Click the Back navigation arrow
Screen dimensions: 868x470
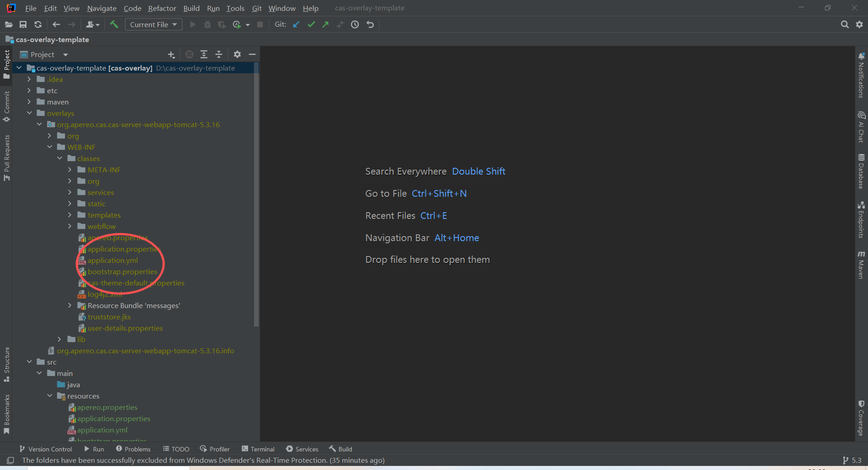pyautogui.click(x=56, y=24)
